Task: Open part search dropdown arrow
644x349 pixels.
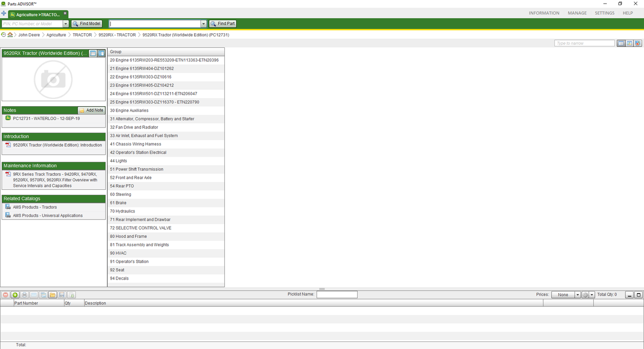Action: coord(204,24)
